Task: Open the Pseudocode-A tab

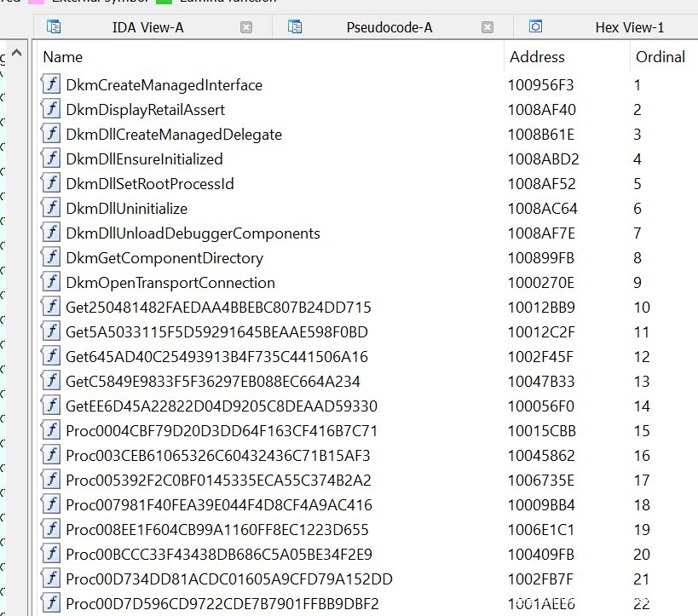Action: coord(389,27)
